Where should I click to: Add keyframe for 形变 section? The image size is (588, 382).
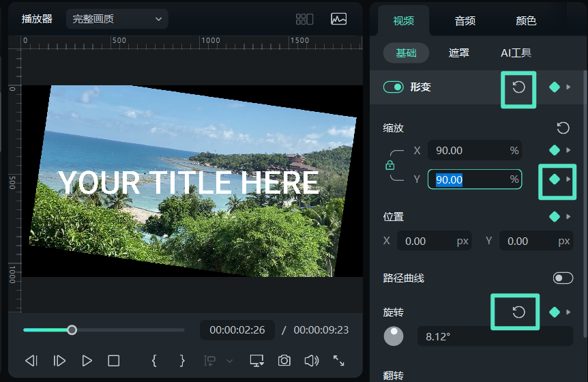555,87
